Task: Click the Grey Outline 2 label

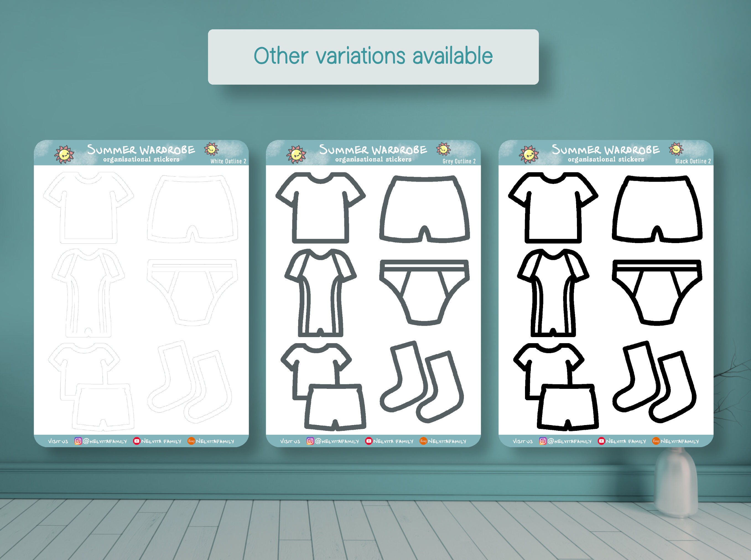Action: click(459, 161)
